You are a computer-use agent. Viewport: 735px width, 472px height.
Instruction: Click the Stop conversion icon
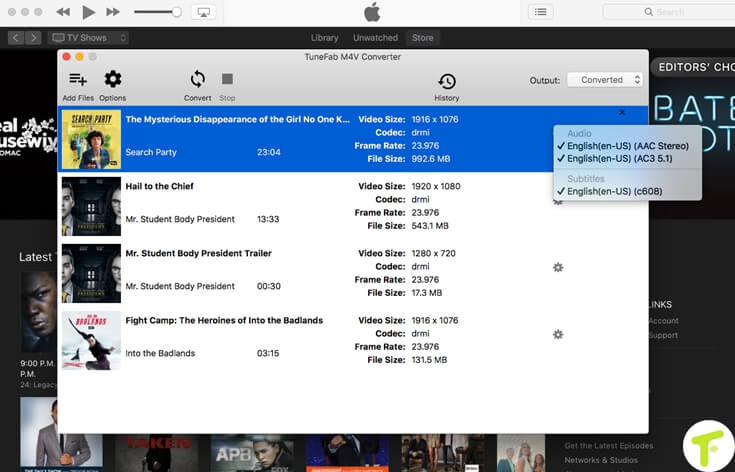(x=227, y=79)
